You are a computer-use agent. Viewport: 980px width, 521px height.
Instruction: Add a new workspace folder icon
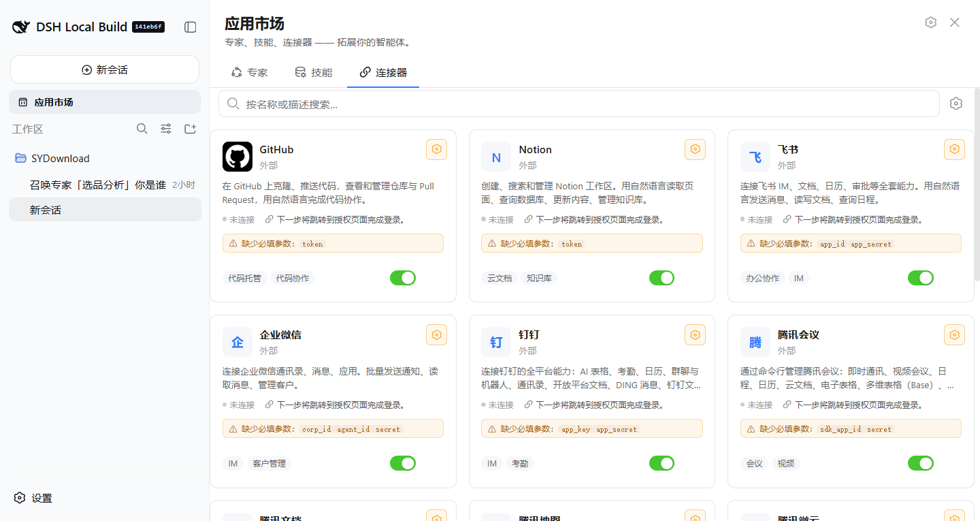pos(191,129)
